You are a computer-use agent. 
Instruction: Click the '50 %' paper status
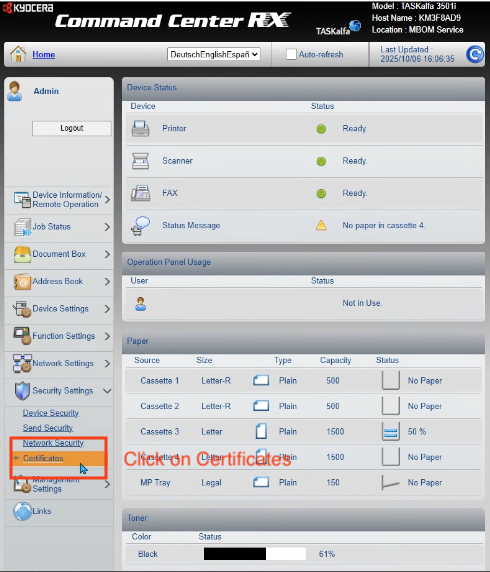pos(417,432)
